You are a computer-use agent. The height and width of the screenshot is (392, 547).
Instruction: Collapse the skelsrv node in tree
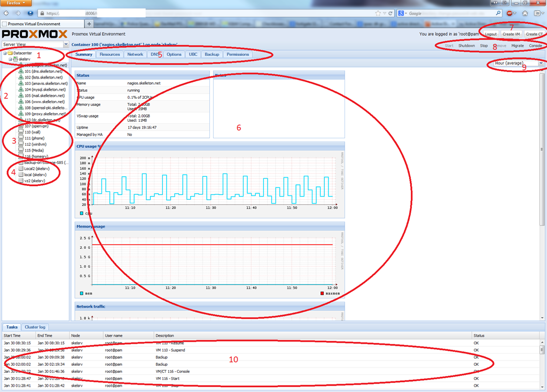[9, 59]
